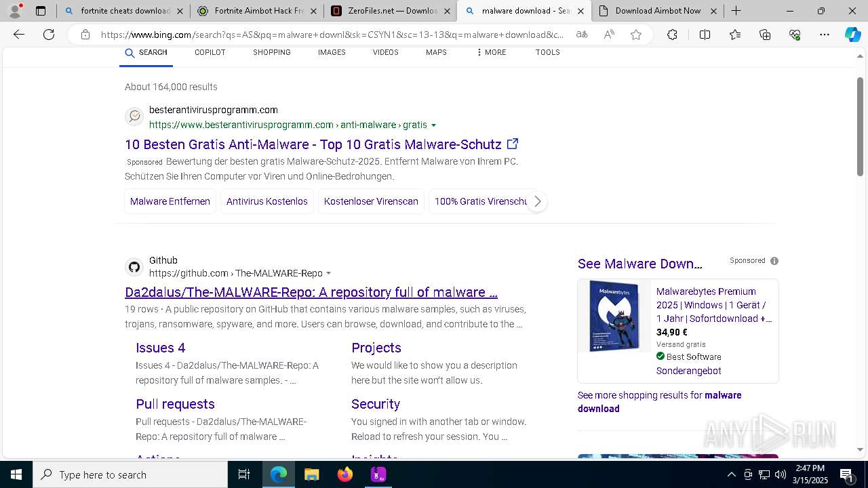Click the See Malware Down... heading
This screenshot has height=488, width=868.
tap(640, 264)
